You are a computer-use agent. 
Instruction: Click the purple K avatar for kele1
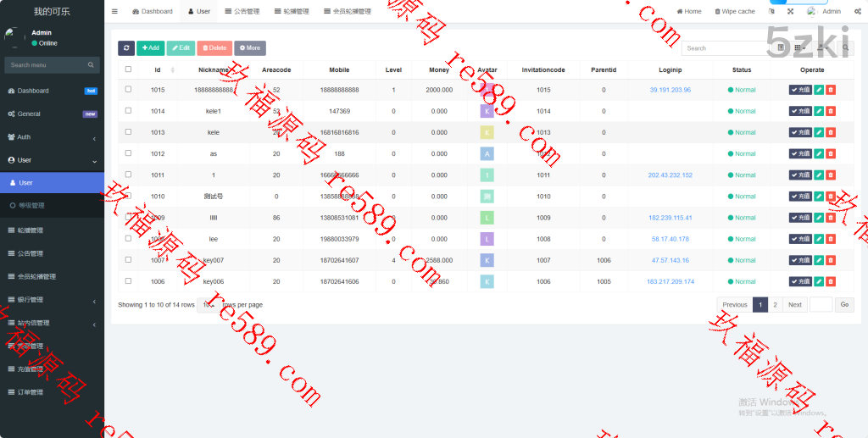click(487, 111)
